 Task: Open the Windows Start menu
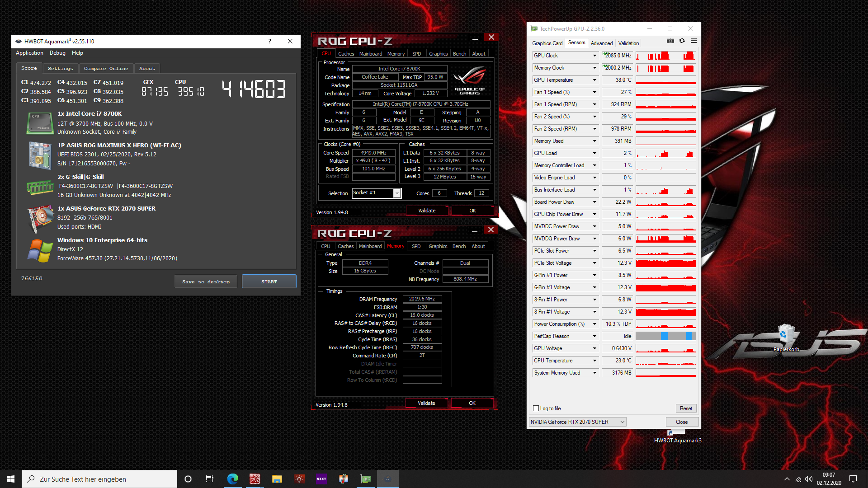[11, 479]
